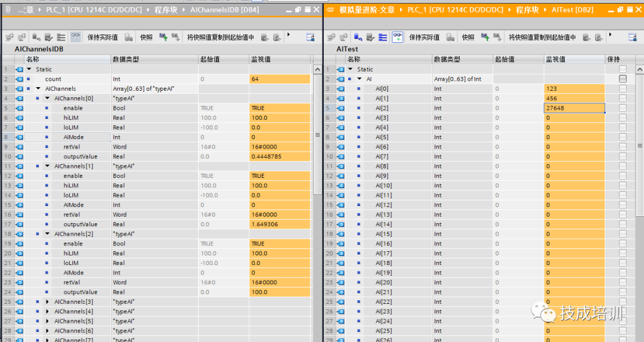Click add row icon in AIChannelsIDB toolbar
Image resolution: width=644 pixels, height=342 pixels.
pyautogui.click(x=22, y=38)
